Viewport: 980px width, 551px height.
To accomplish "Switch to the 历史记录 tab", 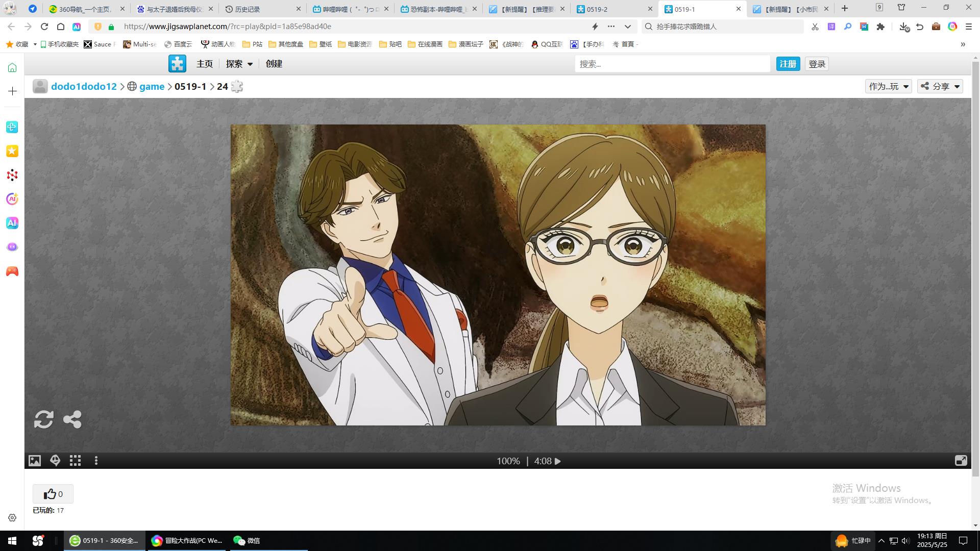I will [x=262, y=9].
